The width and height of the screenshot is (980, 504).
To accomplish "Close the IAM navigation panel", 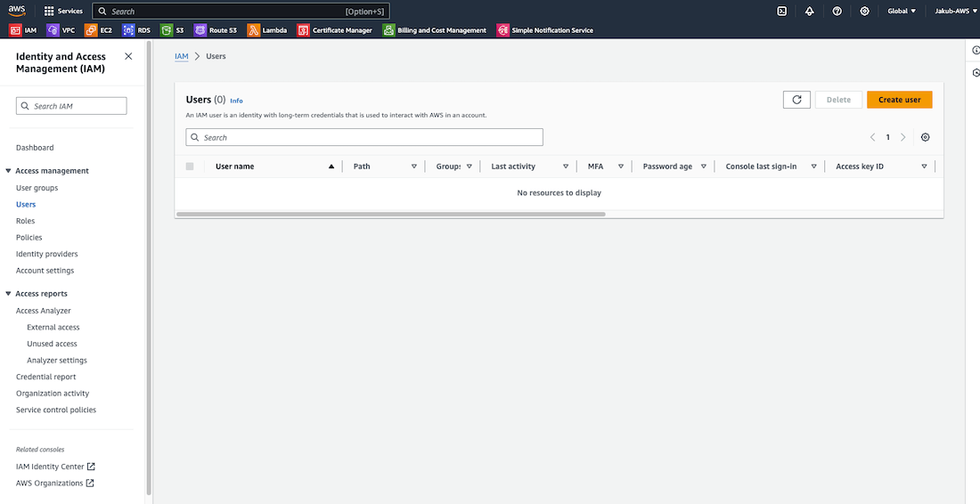I will tap(128, 56).
